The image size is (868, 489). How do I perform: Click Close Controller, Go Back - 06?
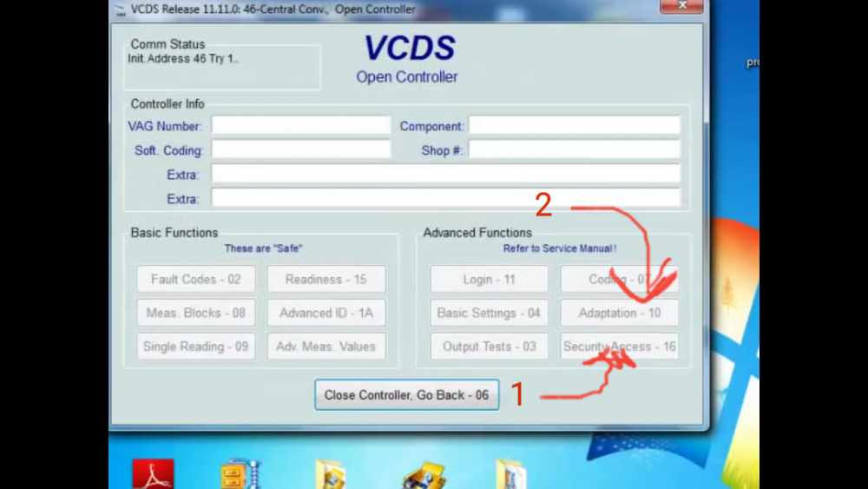point(407,395)
